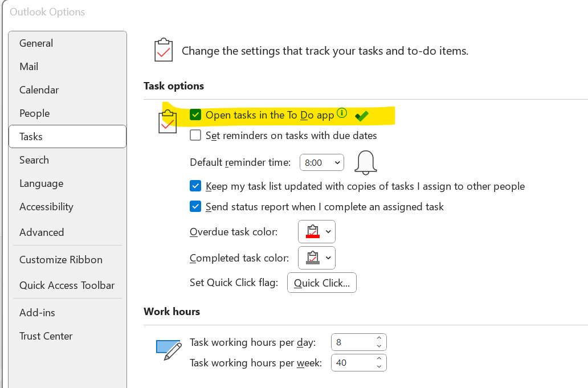Viewport: 588px width, 388px height.
Task: Click the info icon beside To Do app
Action: tap(342, 113)
